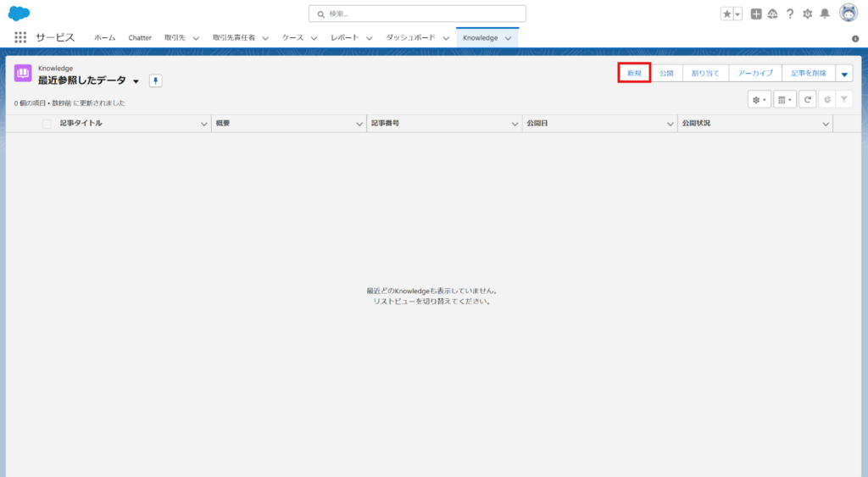Show more actions beside 記事を削除

click(843, 74)
